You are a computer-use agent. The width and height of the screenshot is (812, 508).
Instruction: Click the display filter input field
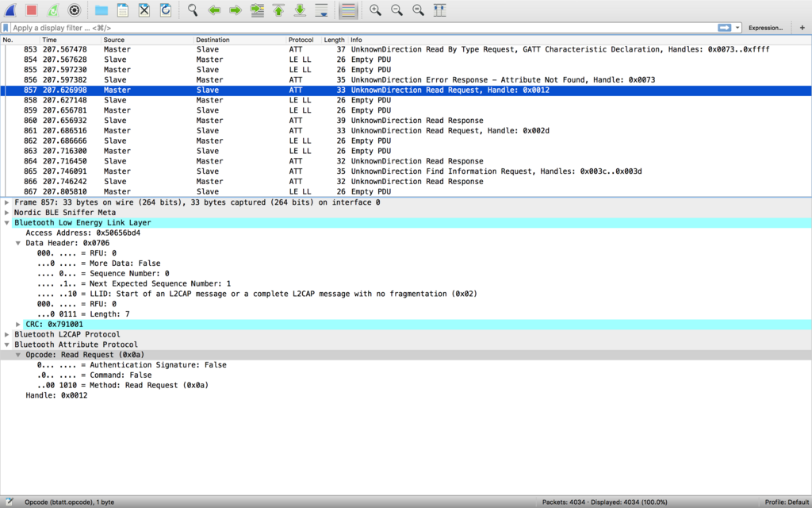coord(362,28)
